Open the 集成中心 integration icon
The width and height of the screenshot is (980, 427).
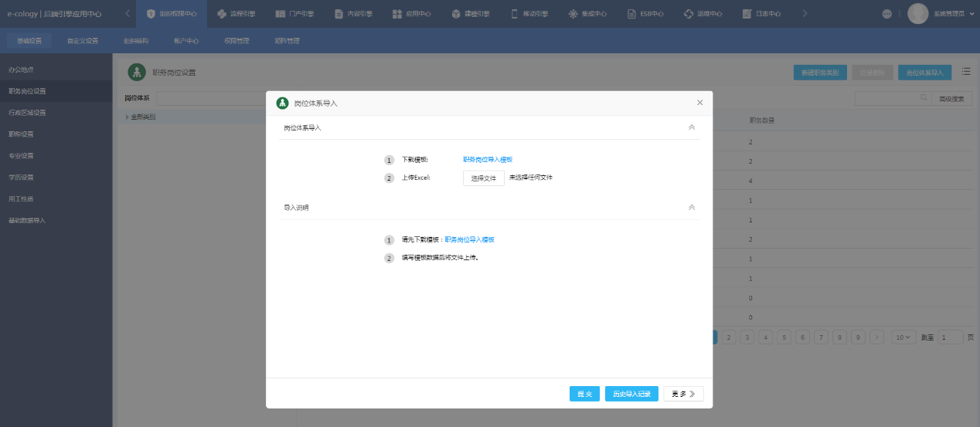[x=573, y=14]
